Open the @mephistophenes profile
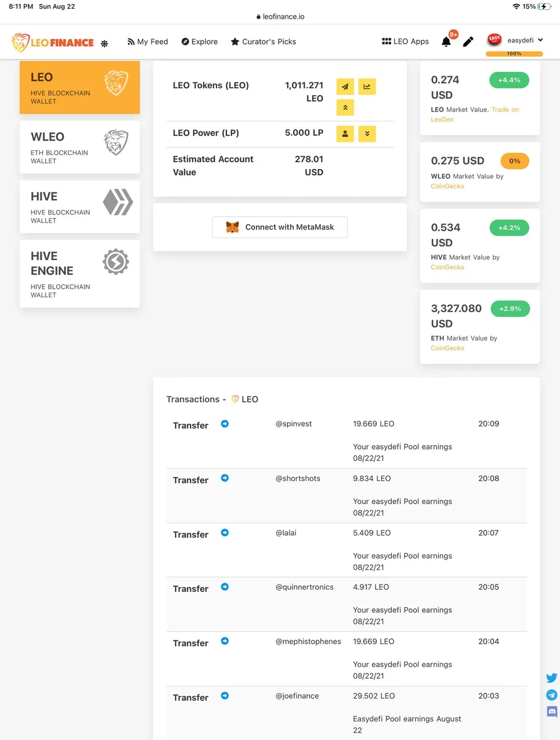 [x=308, y=641]
